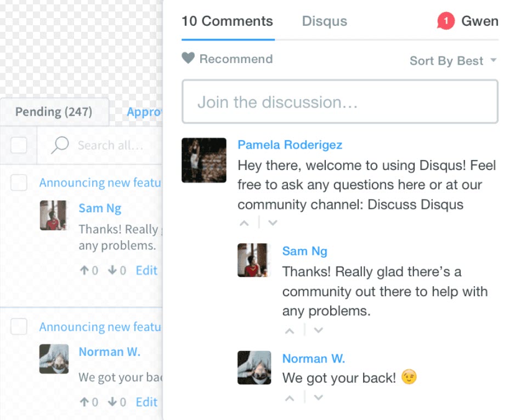Click the Recommend heart icon
The width and height of the screenshot is (515, 420).
point(188,58)
